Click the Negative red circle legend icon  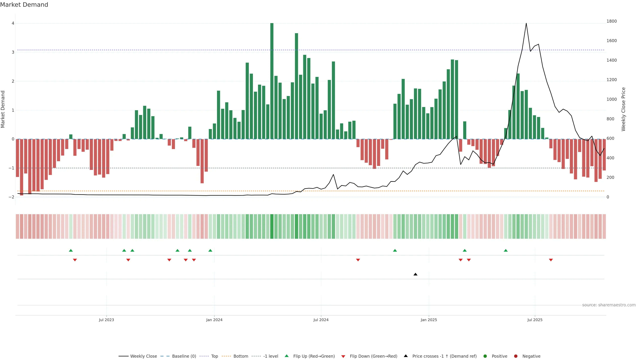pyautogui.click(x=516, y=356)
